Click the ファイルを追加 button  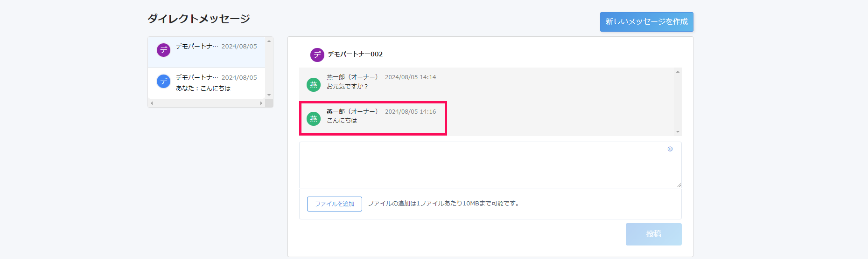(334, 204)
